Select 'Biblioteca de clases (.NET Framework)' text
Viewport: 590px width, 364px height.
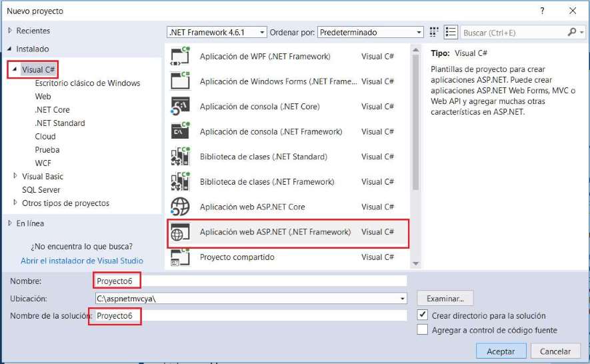click(267, 182)
